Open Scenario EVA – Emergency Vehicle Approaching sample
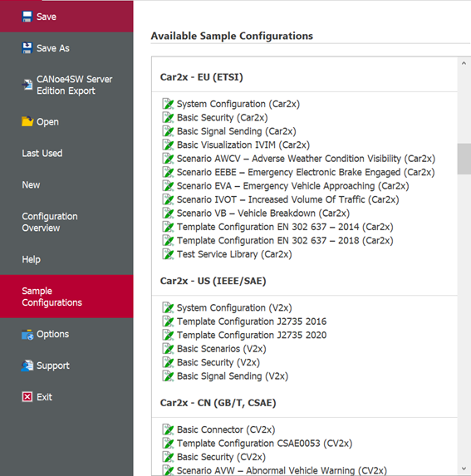Viewport: 471px width, 476px height. pyautogui.click(x=293, y=186)
